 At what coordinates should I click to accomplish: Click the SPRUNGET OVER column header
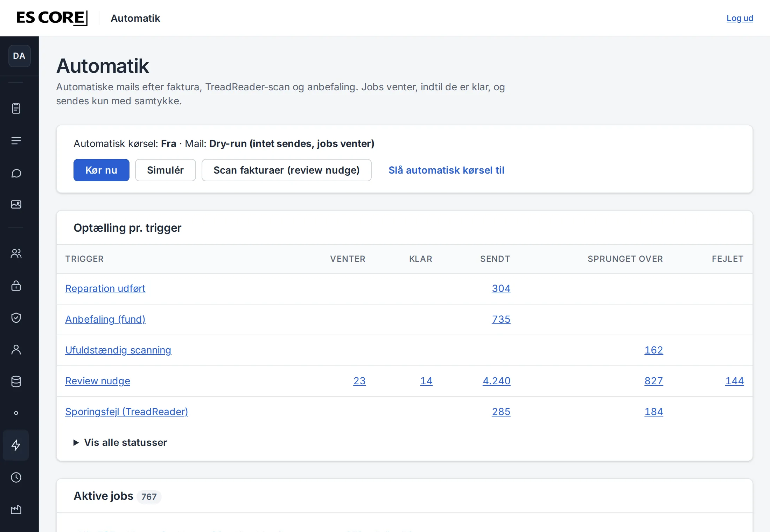click(625, 259)
